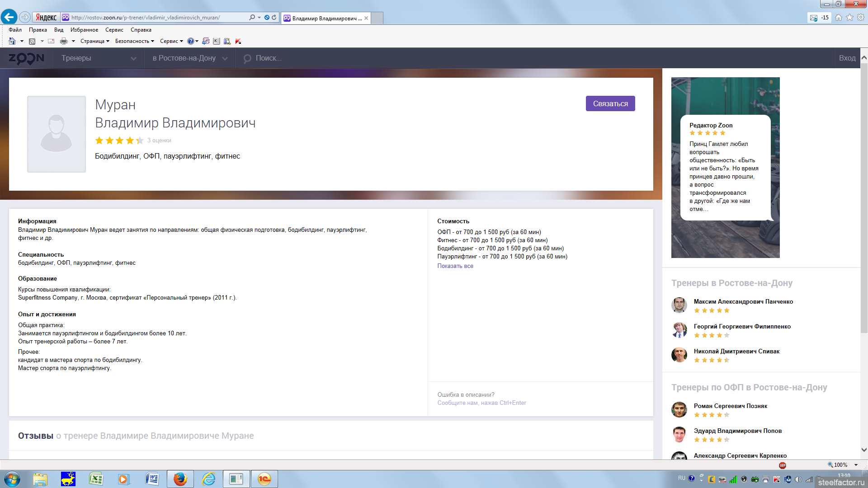Click the RSS feeds toolbar icon

click(32, 41)
